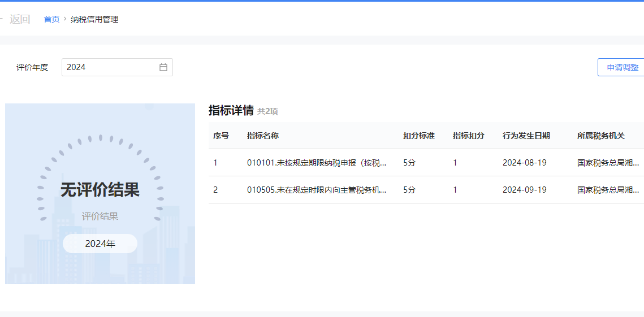Click the 行为发生日期 column header
Viewport: 644px width, 317px height.
[x=526, y=136]
